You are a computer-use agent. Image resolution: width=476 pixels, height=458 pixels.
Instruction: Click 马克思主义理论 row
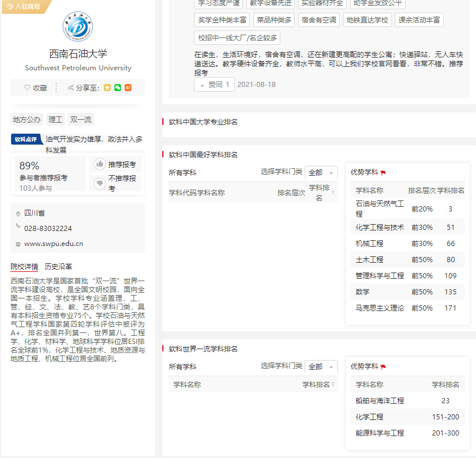tap(408, 308)
